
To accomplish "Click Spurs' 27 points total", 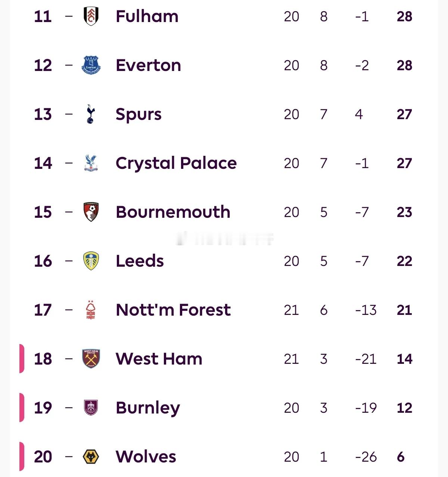I will coord(404,114).
